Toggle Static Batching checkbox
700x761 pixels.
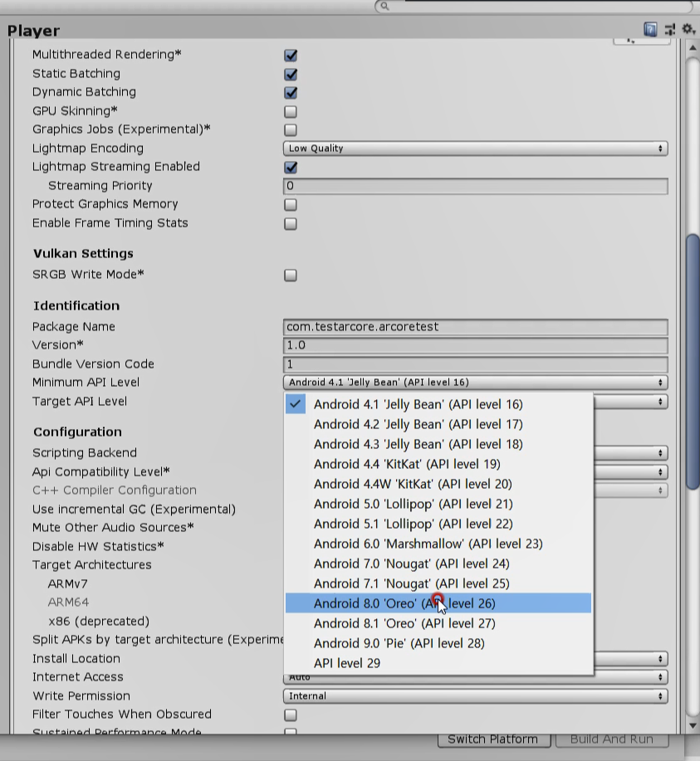(x=291, y=74)
